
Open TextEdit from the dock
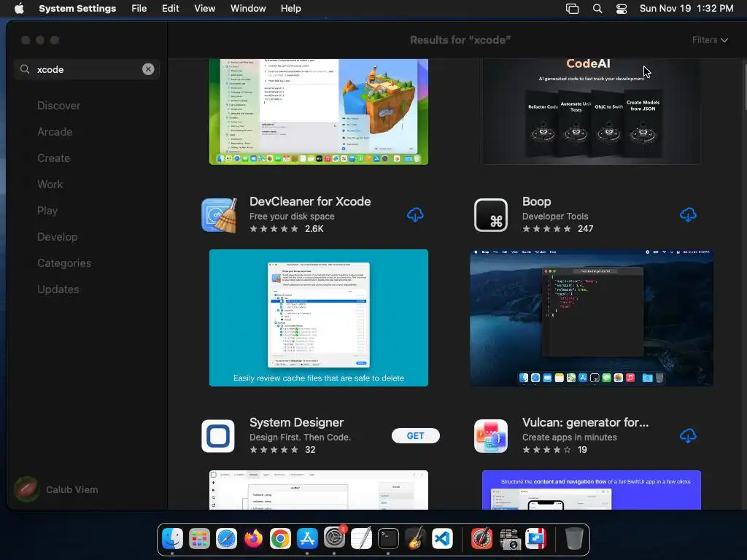click(x=361, y=539)
